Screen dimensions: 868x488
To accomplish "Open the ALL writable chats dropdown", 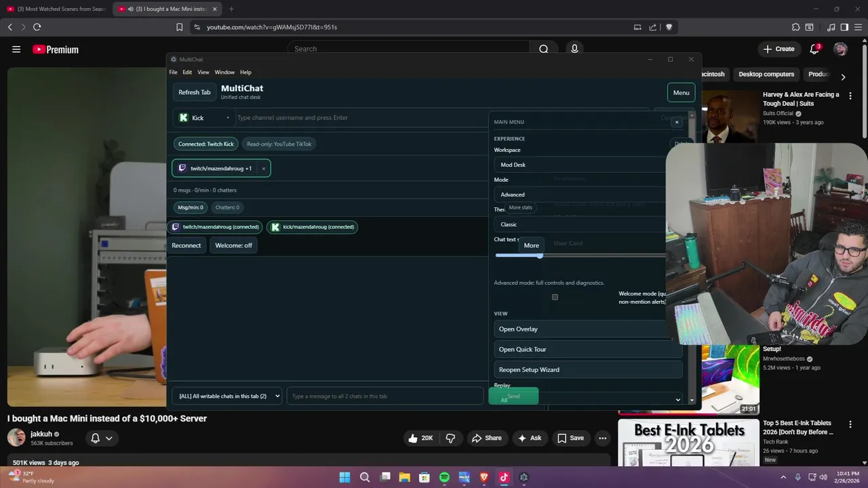I will point(227,396).
